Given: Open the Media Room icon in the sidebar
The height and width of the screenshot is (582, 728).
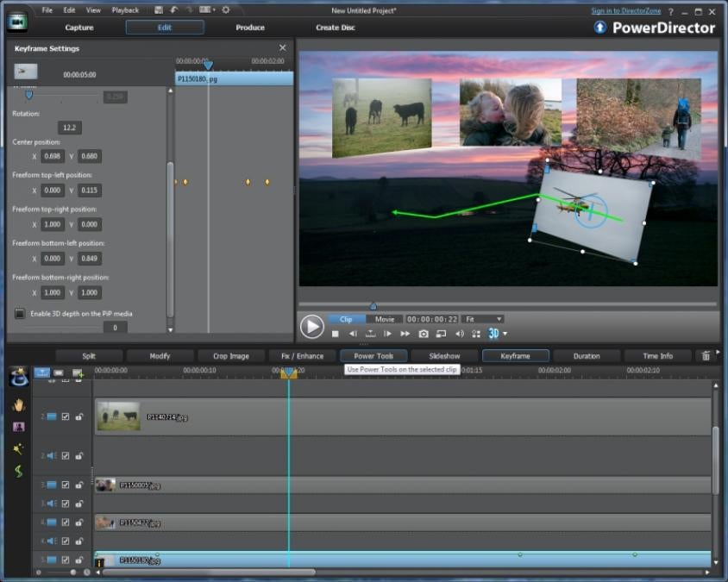Looking at the screenshot, I should point(19,377).
